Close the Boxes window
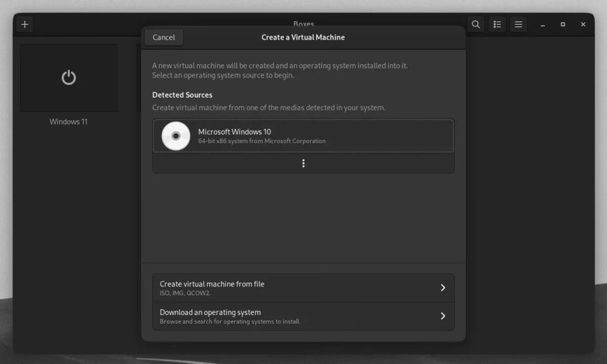Viewport: 607px width, 364px height. pos(583,24)
